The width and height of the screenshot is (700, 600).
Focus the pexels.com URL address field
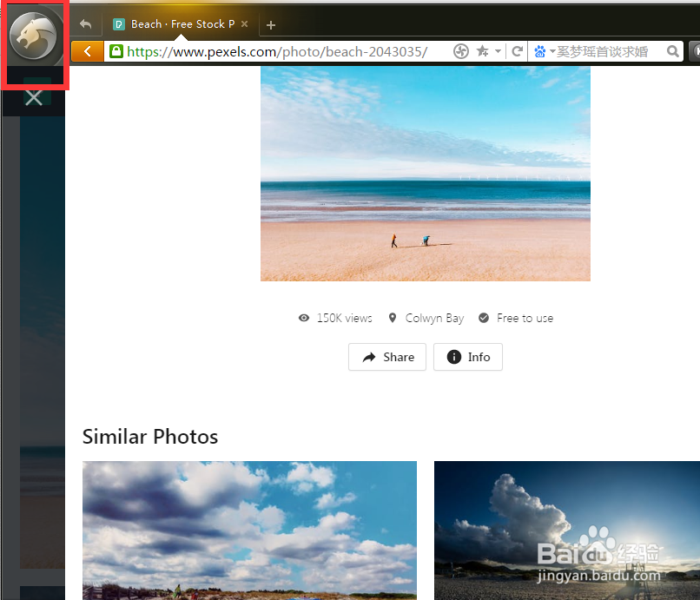pyautogui.click(x=277, y=52)
